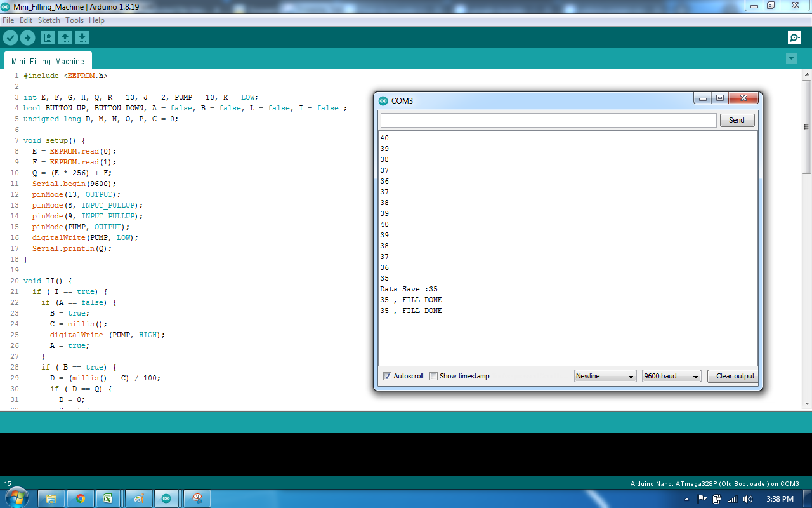Click the black console output area
Viewport: 812px width, 508px height.
(406, 455)
